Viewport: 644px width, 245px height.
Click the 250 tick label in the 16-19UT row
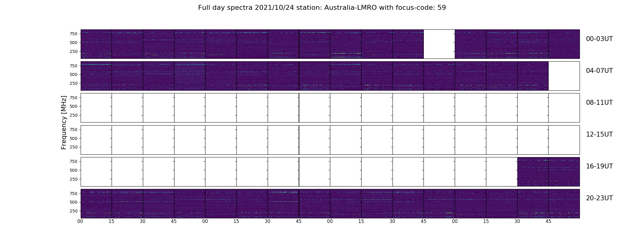tap(73, 179)
